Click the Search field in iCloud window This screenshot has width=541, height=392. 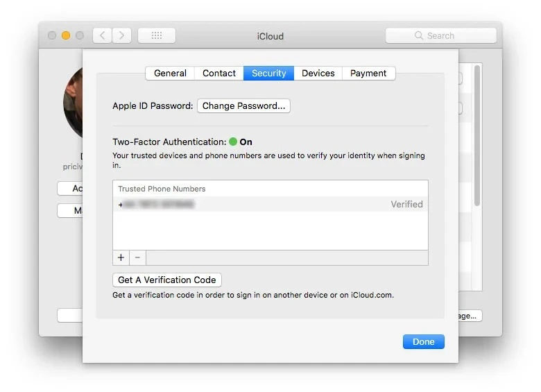[441, 35]
